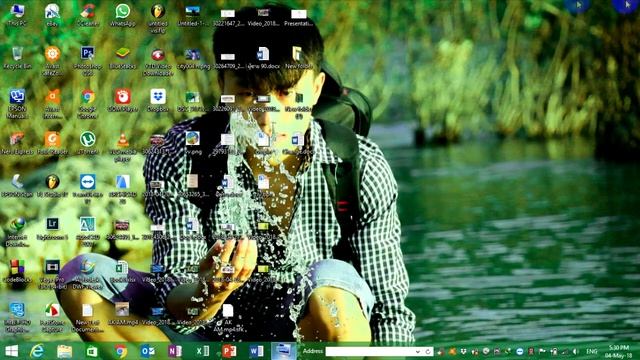Click the Address bar refresh button
Viewport: 640px width, 360px height.
tap(428, 351)
